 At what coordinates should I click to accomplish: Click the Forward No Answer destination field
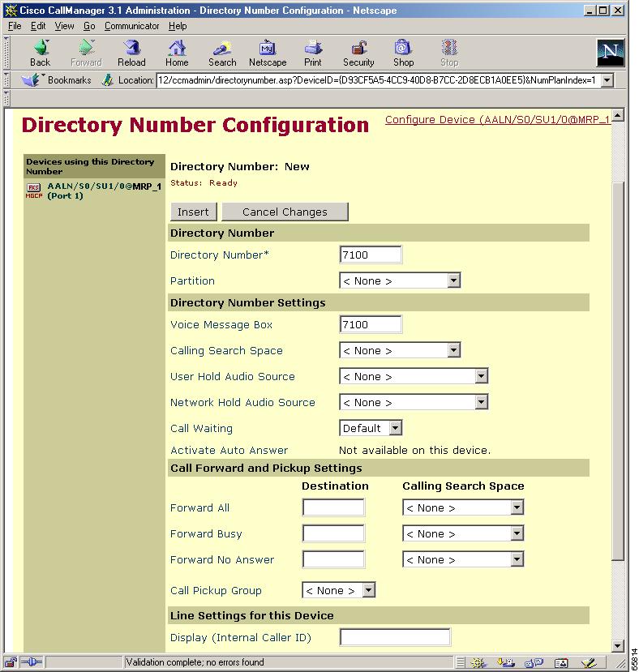333,559
